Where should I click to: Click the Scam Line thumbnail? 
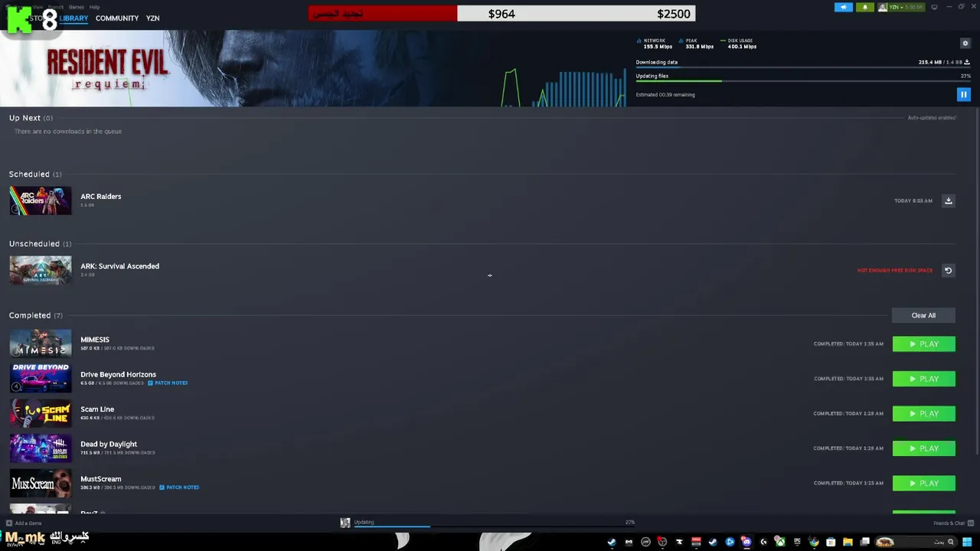point(41,413)
